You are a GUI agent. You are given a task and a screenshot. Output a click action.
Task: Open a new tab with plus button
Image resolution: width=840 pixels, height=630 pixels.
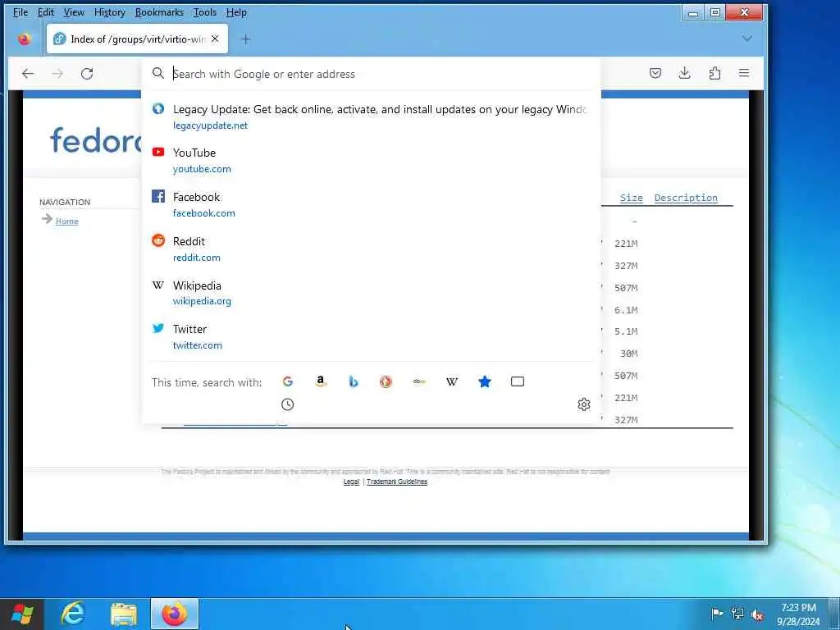click(246, 39)
